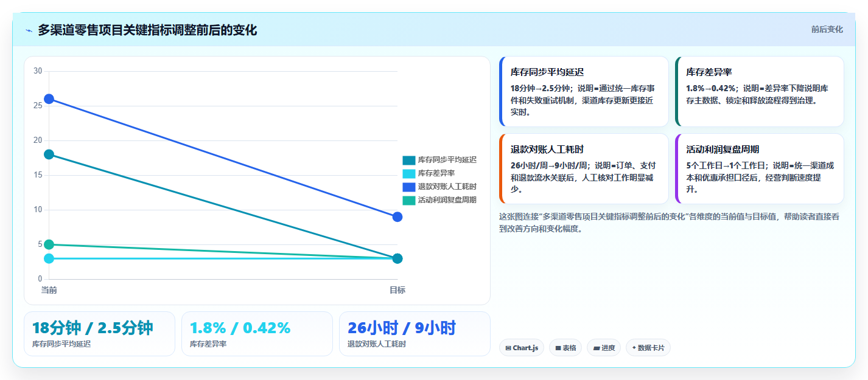Toggle 活动利润复盘周期 legend swatch
This screenshot has height=380, width=868.
click(408, 200)
